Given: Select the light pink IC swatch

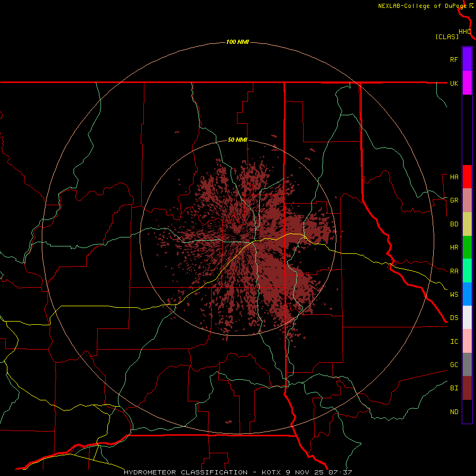Looking at the screenshot, I should [x=467, y=341].
